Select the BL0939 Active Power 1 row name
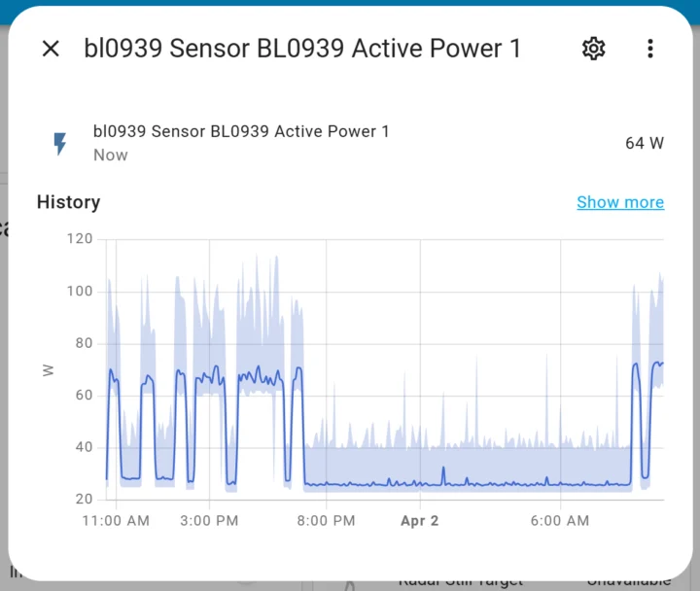This screenshot has height=591, width=700. (x=241, y=131)
